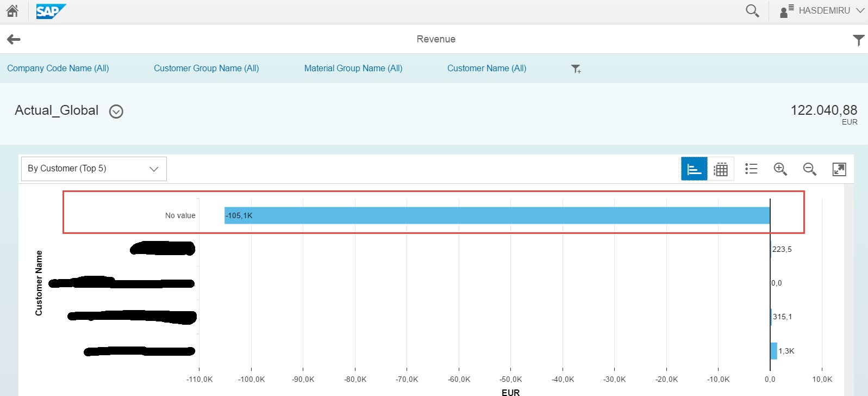This screenshot has width=868, height=396.
Task: Open Material Group Name (All) filter
Action: [x=353, y=68]
